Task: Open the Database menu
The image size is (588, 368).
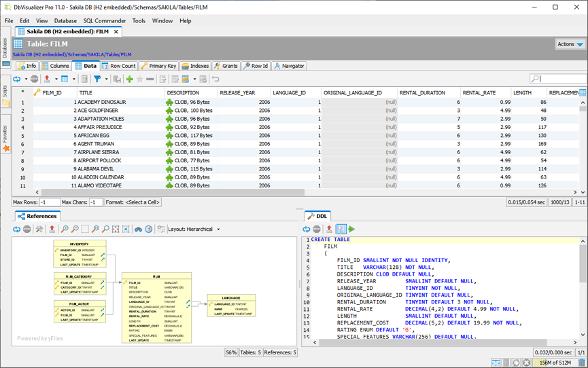Action: pyautogui.click(x=65, y=20)
